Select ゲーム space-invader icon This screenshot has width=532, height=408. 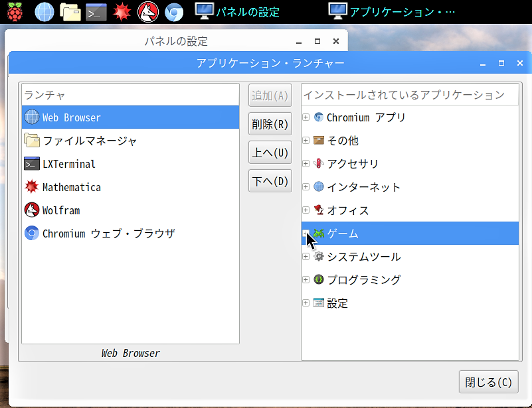point(319,233)
